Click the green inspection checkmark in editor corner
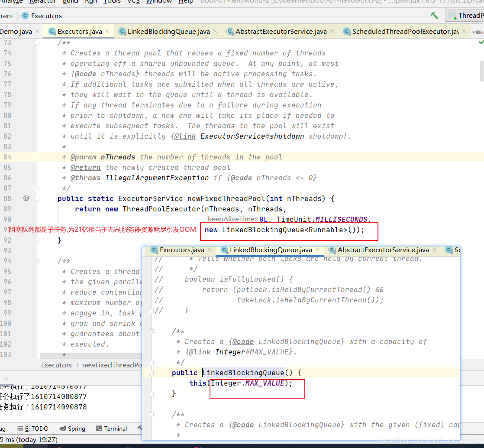This screenshot has height=448, width=484. [481, 42]
